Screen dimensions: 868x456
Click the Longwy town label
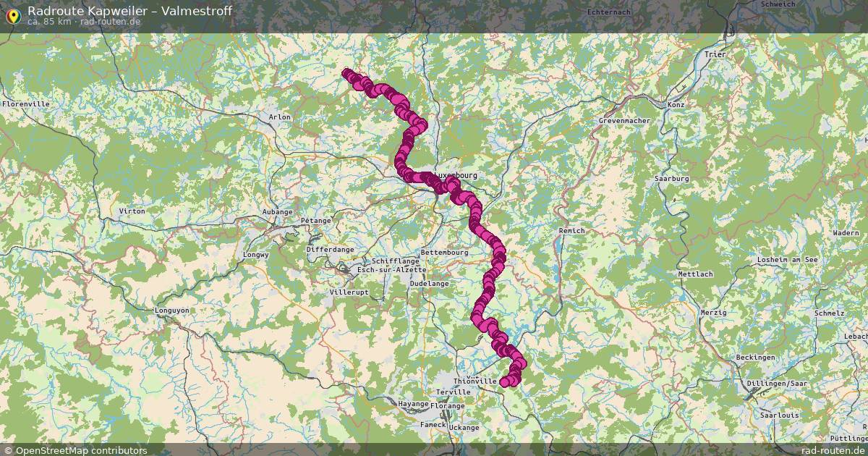(256, 255)
